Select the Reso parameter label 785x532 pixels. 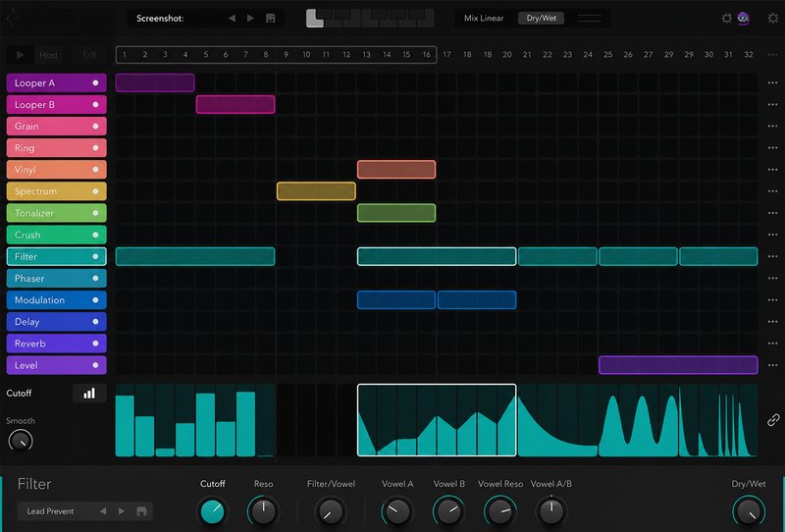pos(263,484)
